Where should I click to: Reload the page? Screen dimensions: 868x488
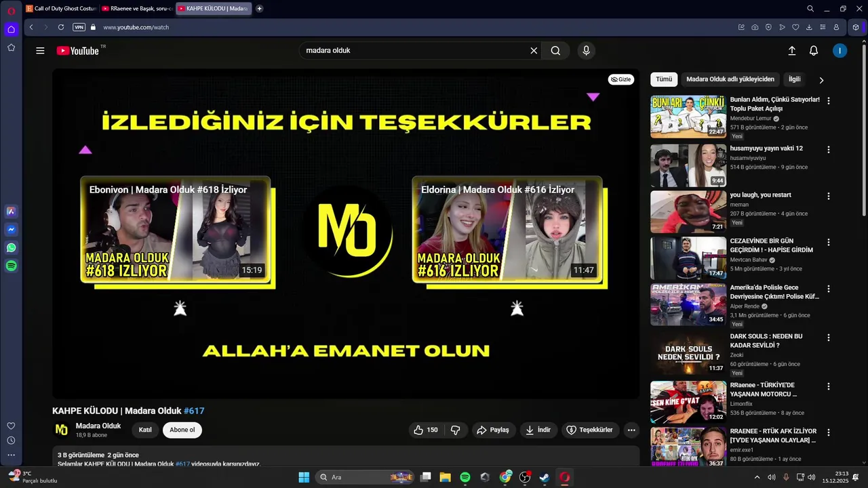(61, 27)
